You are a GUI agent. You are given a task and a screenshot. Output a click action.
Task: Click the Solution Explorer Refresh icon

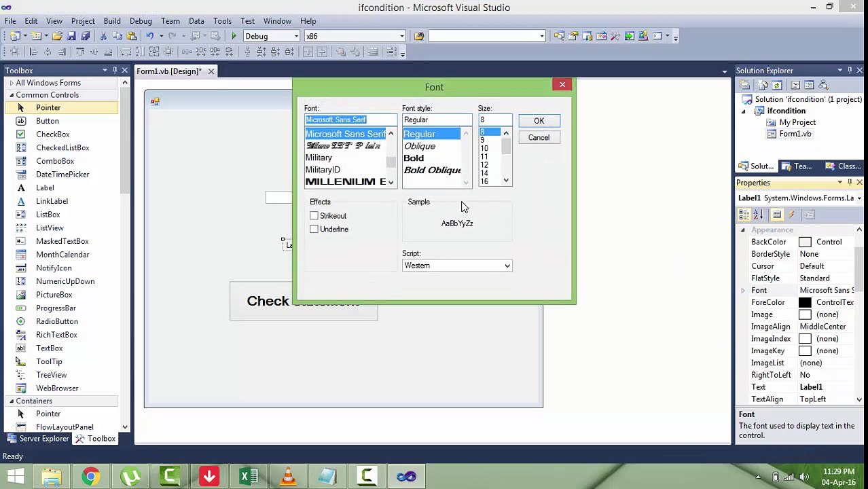(x=778, y=85)
